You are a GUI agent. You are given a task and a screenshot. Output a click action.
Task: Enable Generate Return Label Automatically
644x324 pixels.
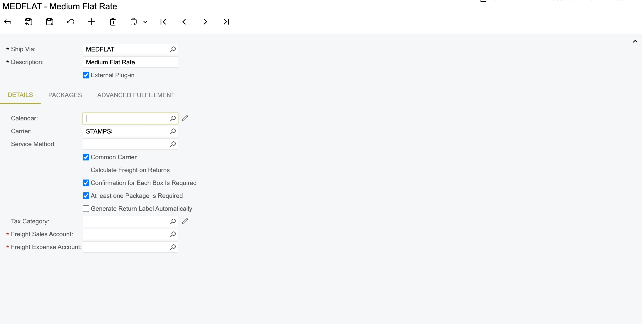tap(86, 208)
